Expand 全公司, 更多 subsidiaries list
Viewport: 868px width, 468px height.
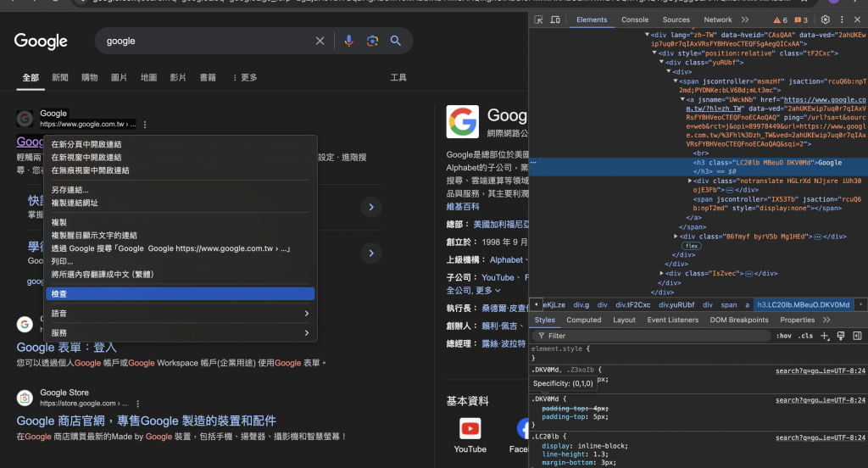tap(473, 290)
